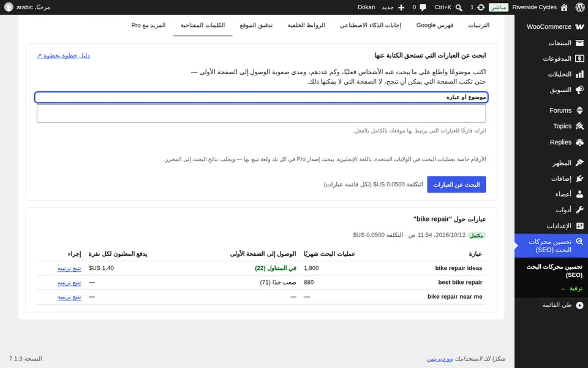Click the يدفع المعلنون لكل نقرة column header

point(118,254)
